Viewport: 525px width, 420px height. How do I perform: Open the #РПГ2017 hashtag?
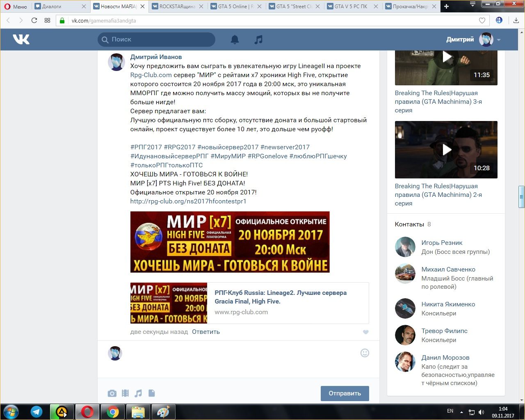tap(146, 147)
